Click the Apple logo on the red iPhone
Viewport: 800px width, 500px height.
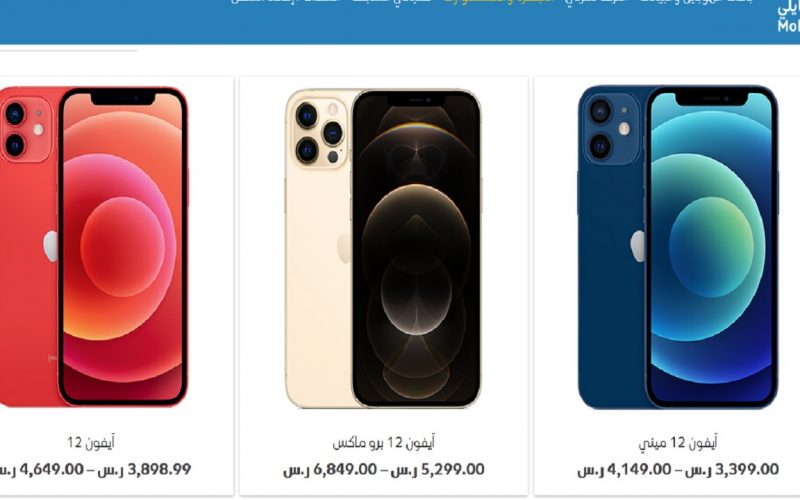coord(51,246)
